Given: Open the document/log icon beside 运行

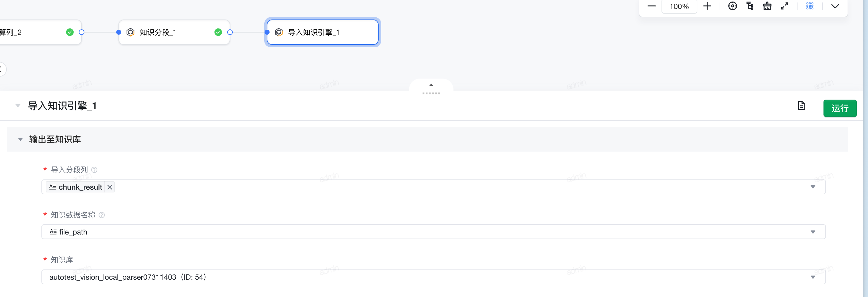Looking at the screenshot, I should coord(801,106).
